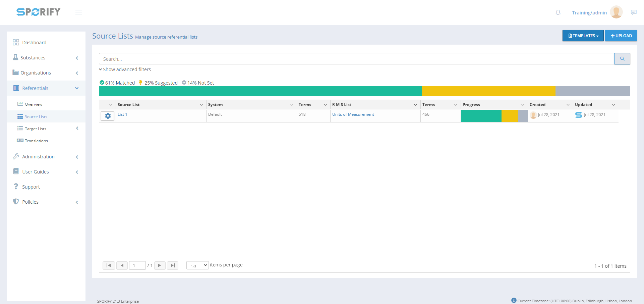Open the Templates dropdown button
This screenshot has width=644, height=304.
coord(583,36)
